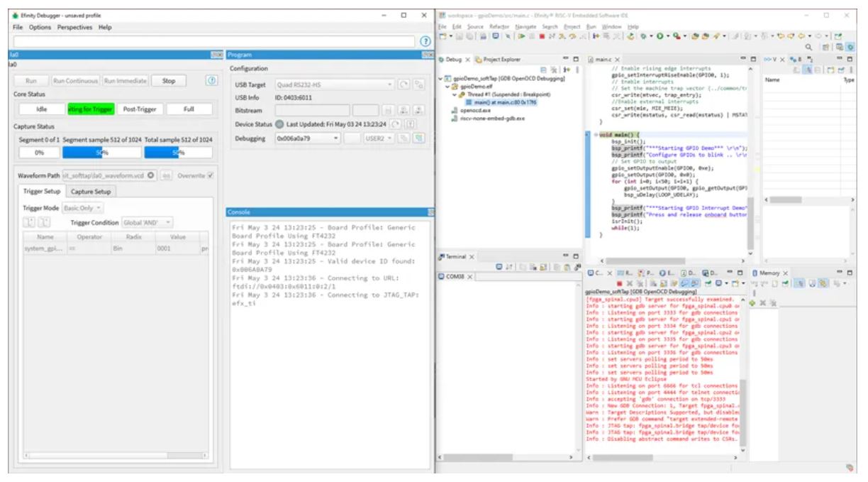Switch to Capture Setup tab
The image size is (868, 482).
point(90,191)
